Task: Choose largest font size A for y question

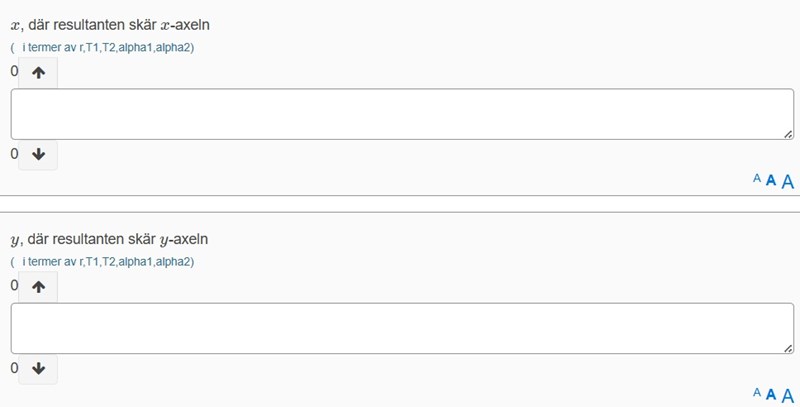Action: [x=787, y=395]
